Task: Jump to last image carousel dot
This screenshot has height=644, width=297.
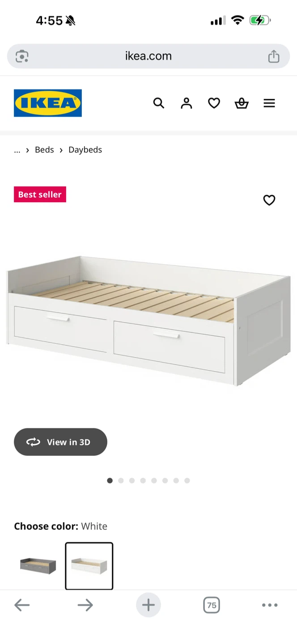Action: click(187, 481)
